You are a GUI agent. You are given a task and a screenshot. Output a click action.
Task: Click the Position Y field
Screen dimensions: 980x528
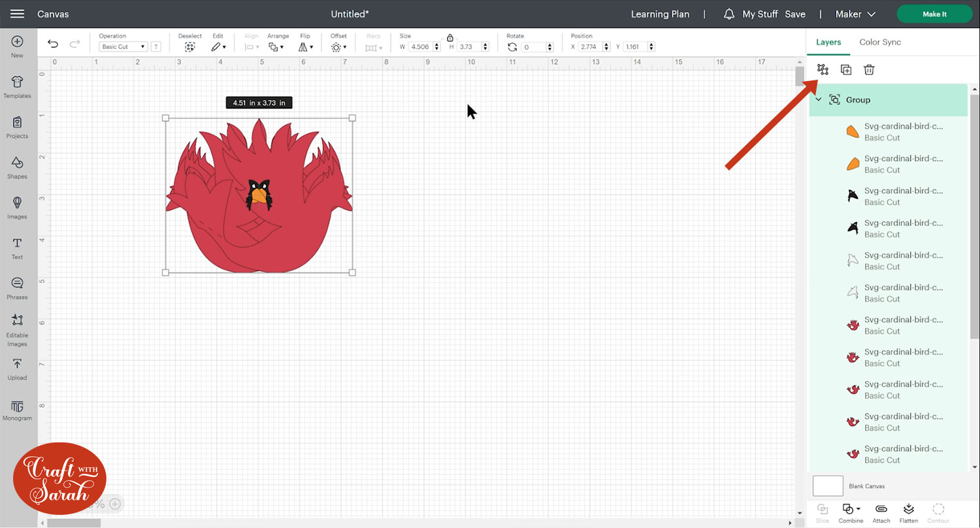[x=634, y=47]
